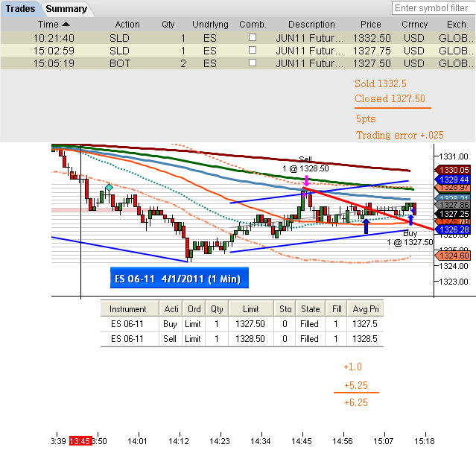This screenshot has width=476, height=450.
Task: Click the 1326.28 blue price tag
Action: coord(453,229)
